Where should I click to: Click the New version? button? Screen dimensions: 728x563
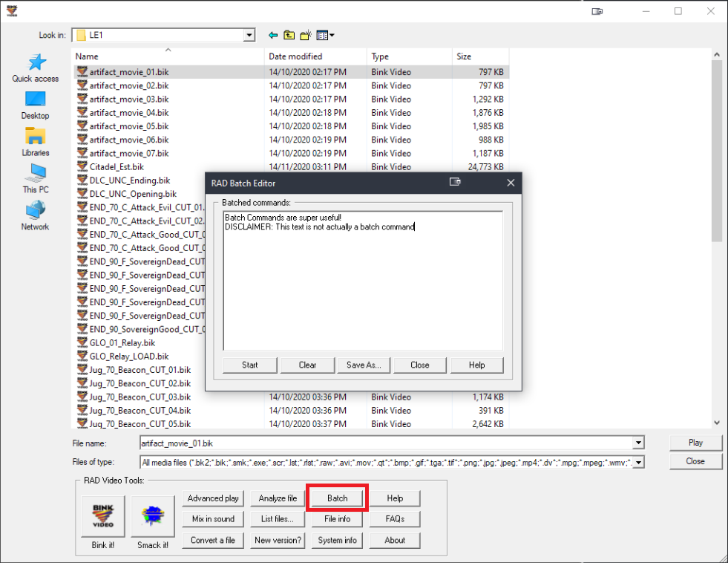click(278, 540)
